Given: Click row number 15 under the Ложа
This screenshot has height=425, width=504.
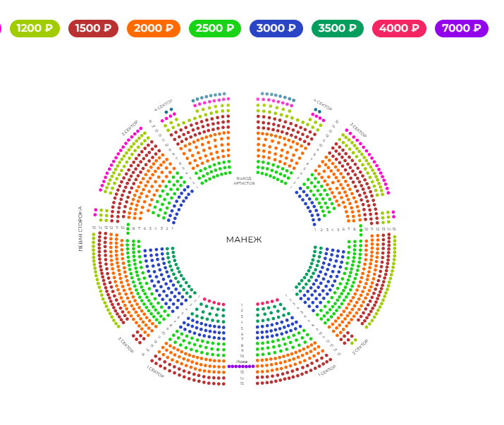Looking at the screenshot, I should pos(242,383).
